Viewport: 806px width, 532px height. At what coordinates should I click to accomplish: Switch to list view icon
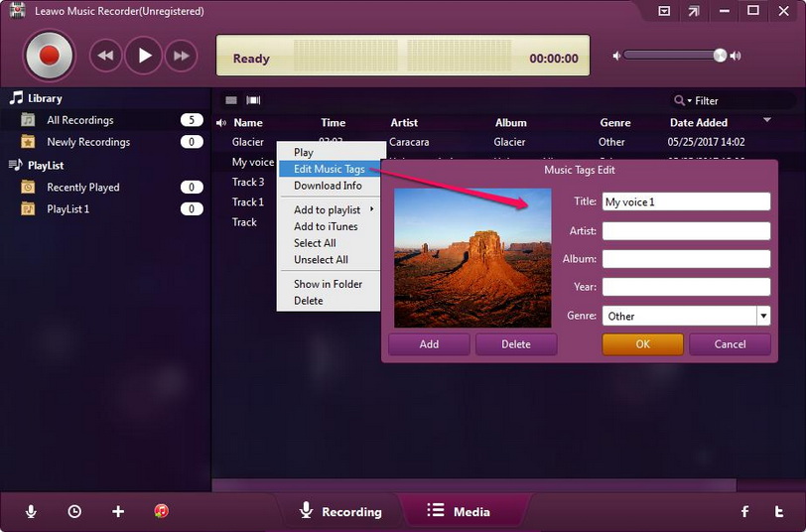point(231,100)
